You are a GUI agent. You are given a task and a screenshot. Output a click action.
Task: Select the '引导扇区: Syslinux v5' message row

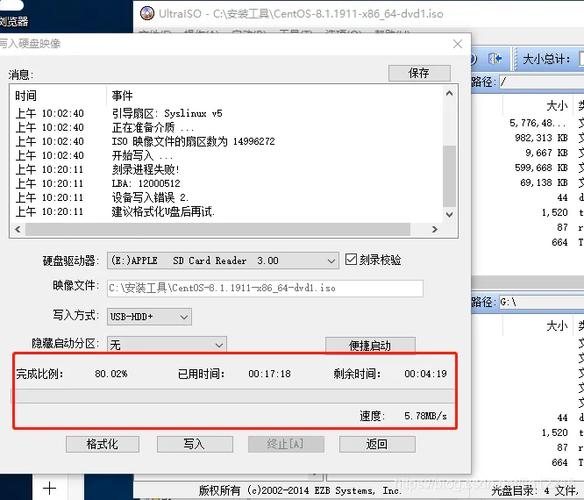[227, 113]
